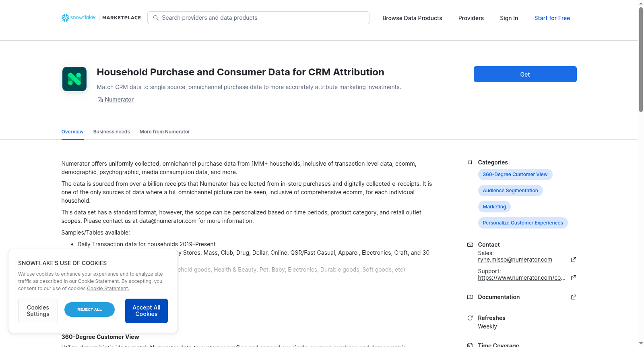Screen dimensions: 644x347
Task: Click the scrollbar down arrow
Action: click(x=641, y=343)
